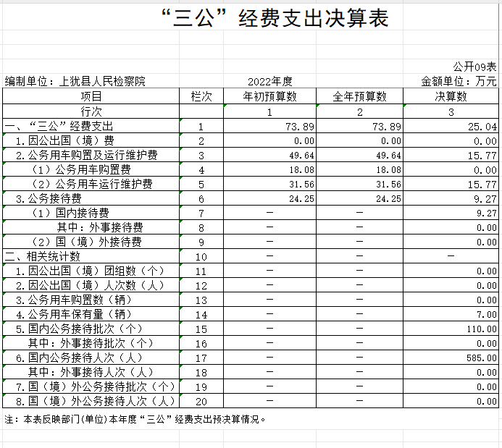The image size is (502, 448).
Task: Click 其中：外事接待人次（人） label
Action: 91,372
